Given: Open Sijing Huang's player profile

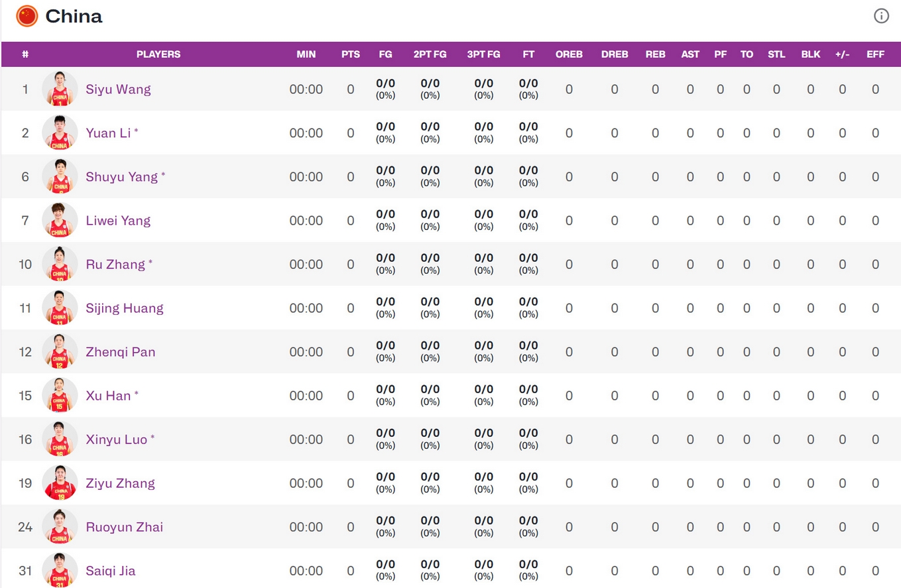Looking at the screenshot, I should (124, 308).
